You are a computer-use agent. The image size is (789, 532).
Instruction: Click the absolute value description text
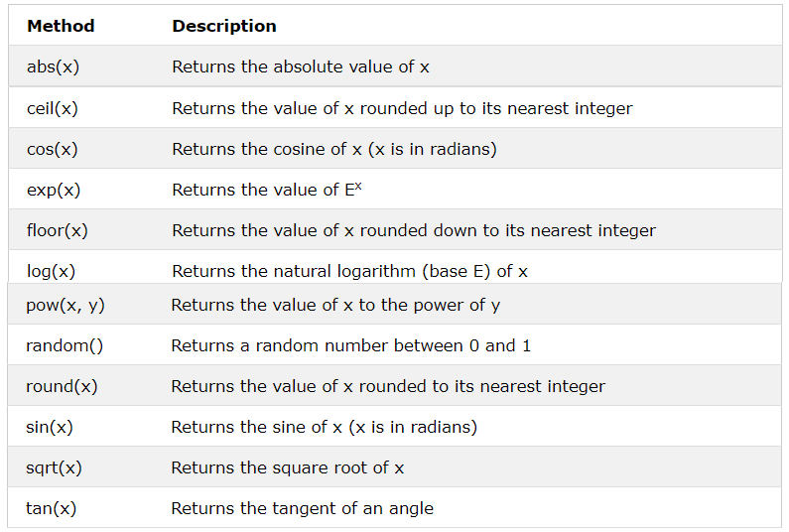coord(300,67)
